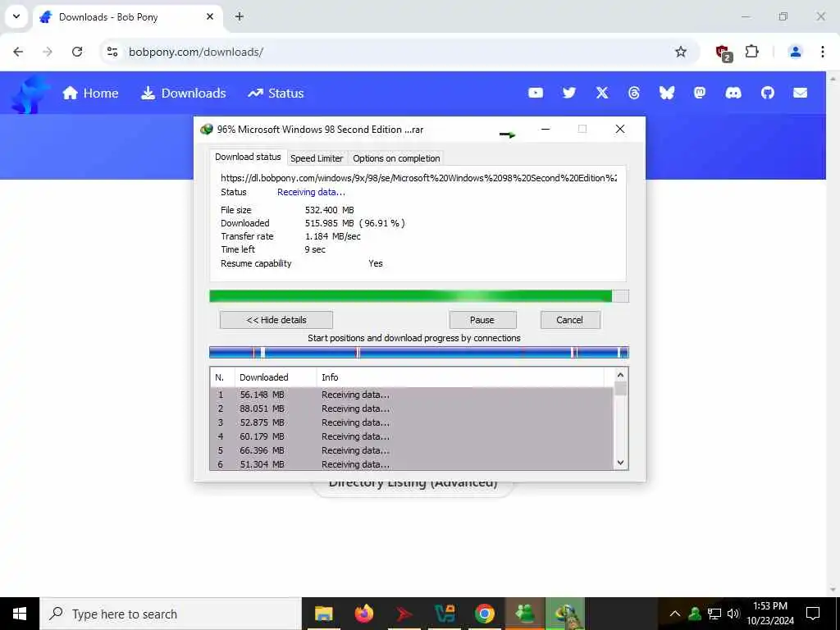Open the uBlock shield extension icon

[724, 52]
